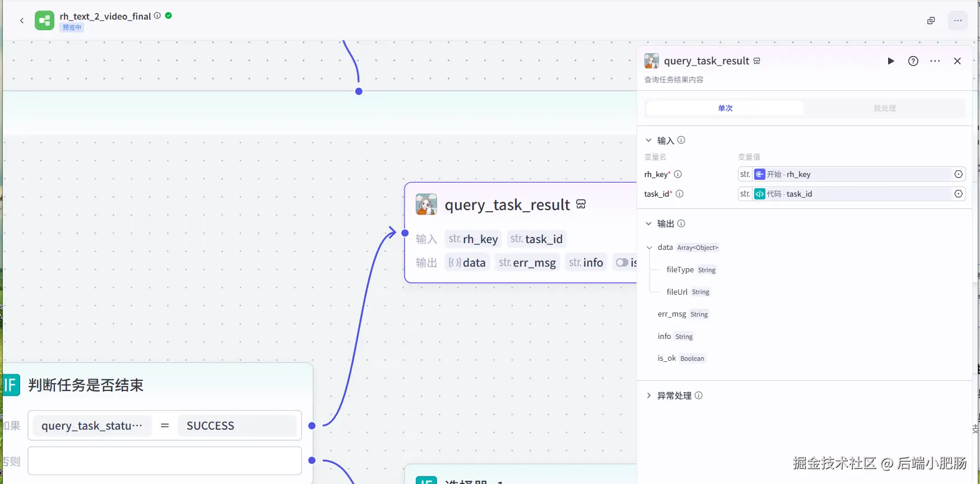The image size is (980, 484).
Task: Open the task_id variable value selector
Action: click(x=852, y=194)
